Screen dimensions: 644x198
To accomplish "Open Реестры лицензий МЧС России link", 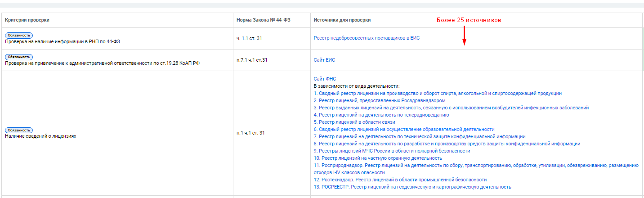I will 392,151.
